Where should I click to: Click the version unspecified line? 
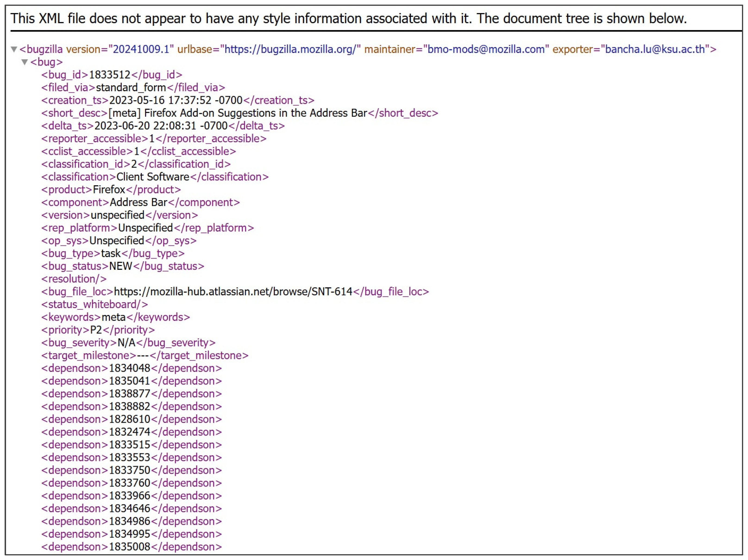[x=119, y=215]
